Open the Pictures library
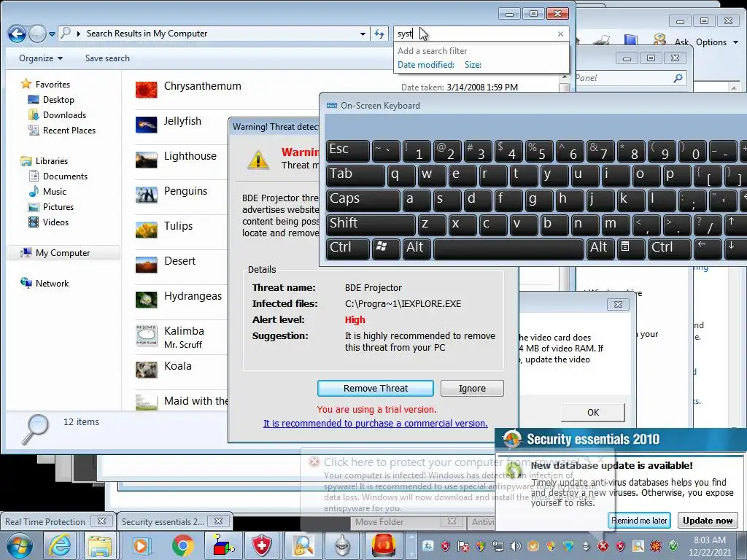The image size is (747, 560). tap(58, 206)
